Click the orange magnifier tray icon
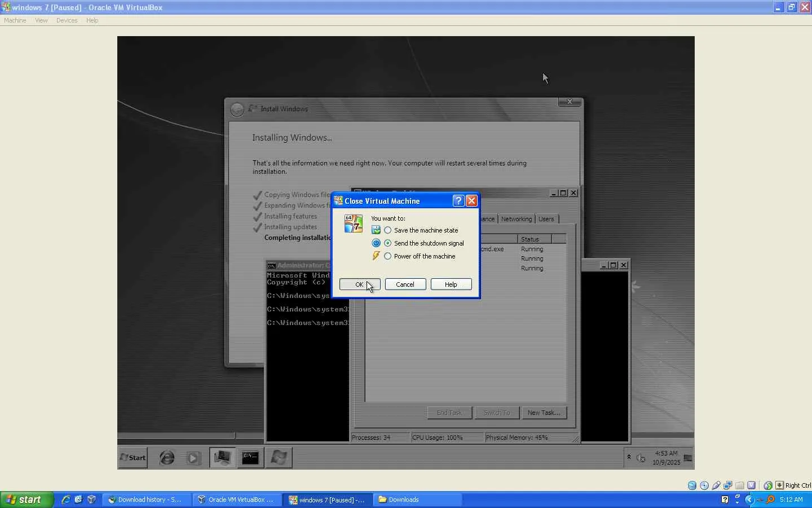This screenshot has width=812, height=508. (770, 500)
